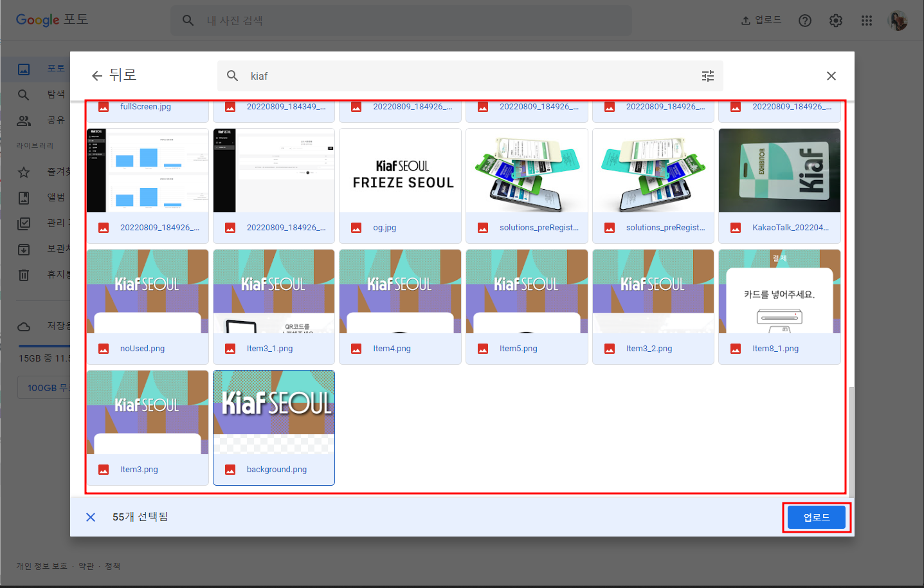This screenshot has width=924, height=588.
Task: Click image icon beside Item8_1.png
Action: point(736,349)
